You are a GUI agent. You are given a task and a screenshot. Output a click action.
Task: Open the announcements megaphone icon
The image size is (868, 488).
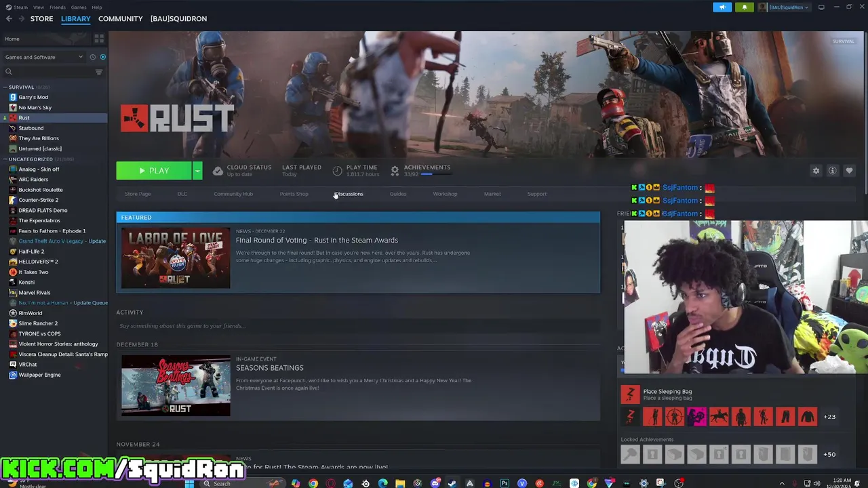pos(722,7)
